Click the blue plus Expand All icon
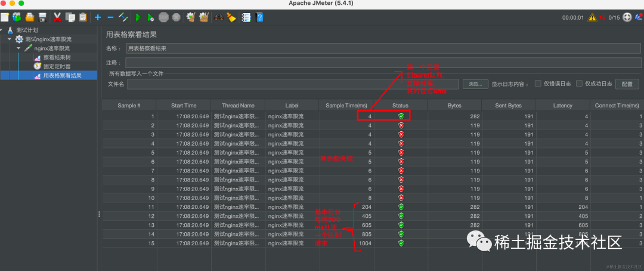This screenshot has height=271, width=644. click(x=98, y=17)
